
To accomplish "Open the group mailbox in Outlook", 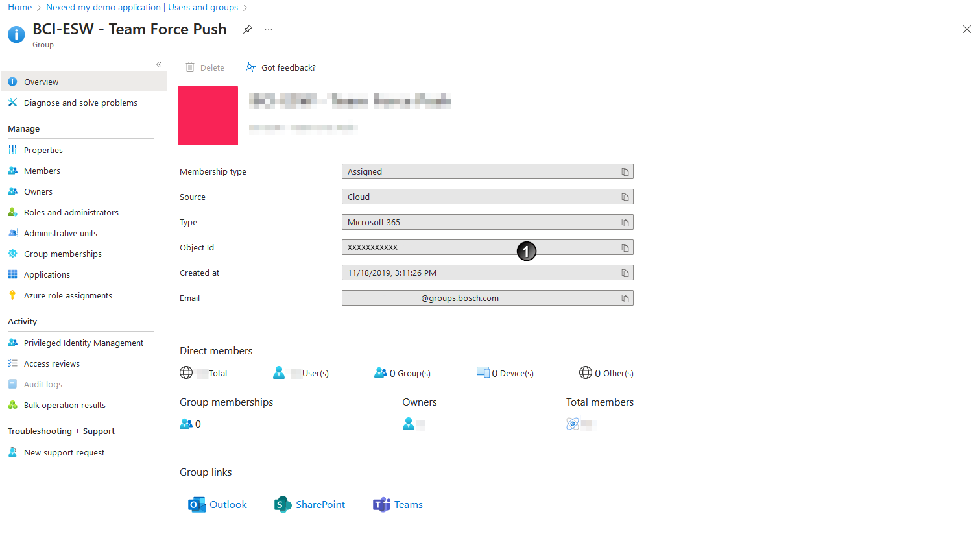I will [217, 504].
